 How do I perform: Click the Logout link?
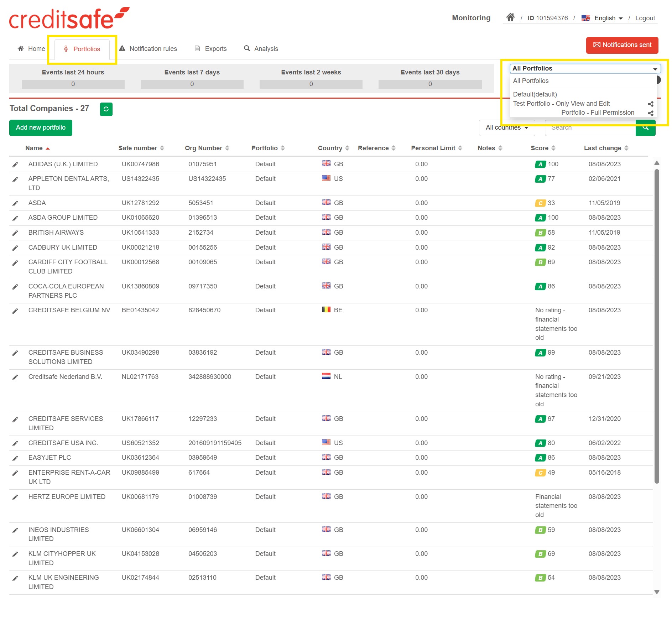pyautogui.click(x=645, y=18)
